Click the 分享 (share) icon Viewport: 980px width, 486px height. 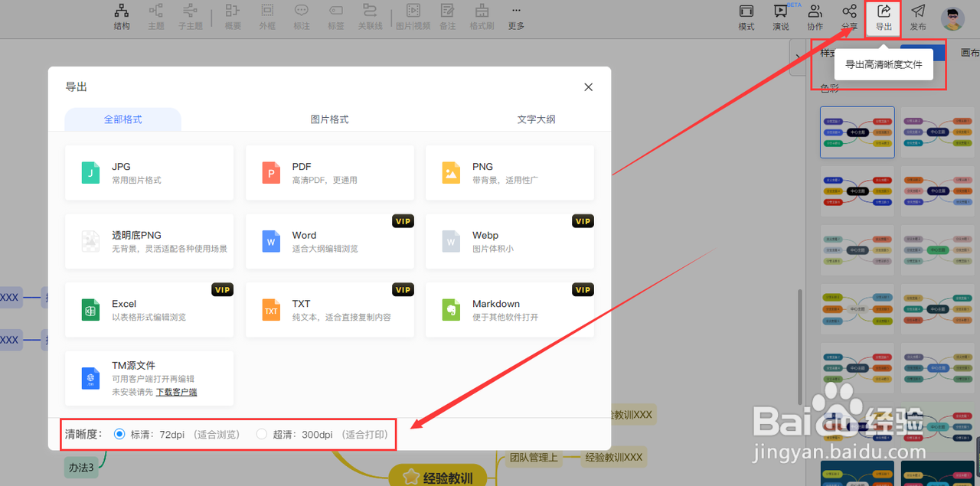(x=849, y=17)
